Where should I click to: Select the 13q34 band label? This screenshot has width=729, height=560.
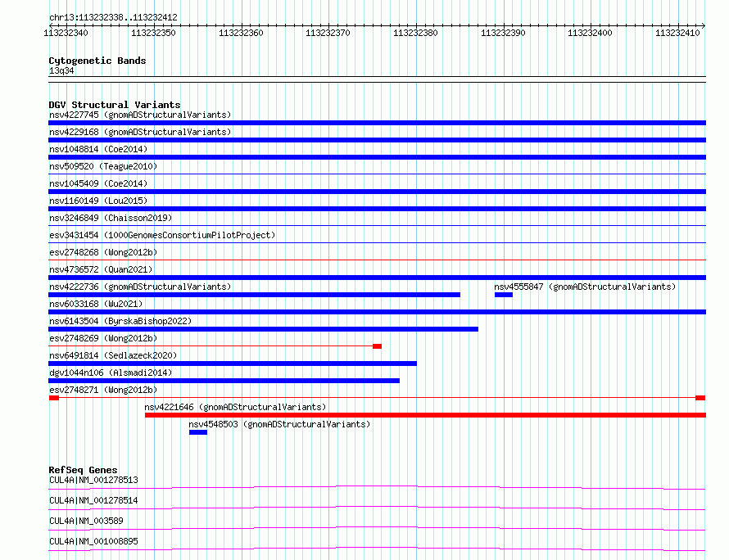(61, 71)
